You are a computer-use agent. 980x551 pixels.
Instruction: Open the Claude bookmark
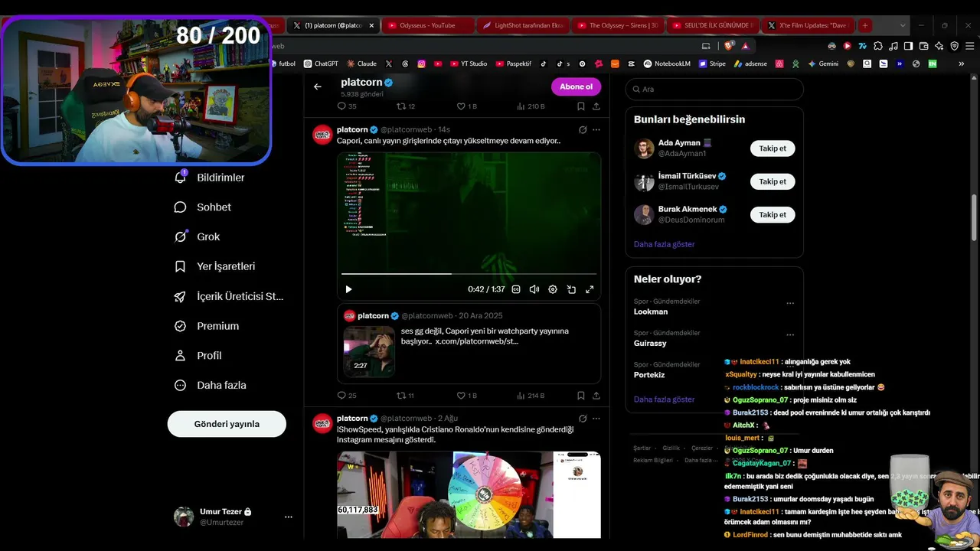(361, 64)
